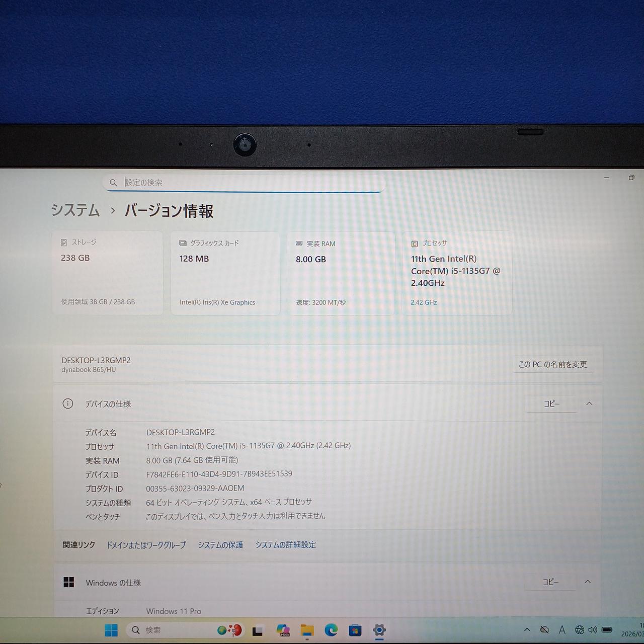Image resolution: width=644 pixels, height=644 pixels.
Task: Copy Windows specifications with コピー button
Action: pyautogui.click(x=550, y=582)
